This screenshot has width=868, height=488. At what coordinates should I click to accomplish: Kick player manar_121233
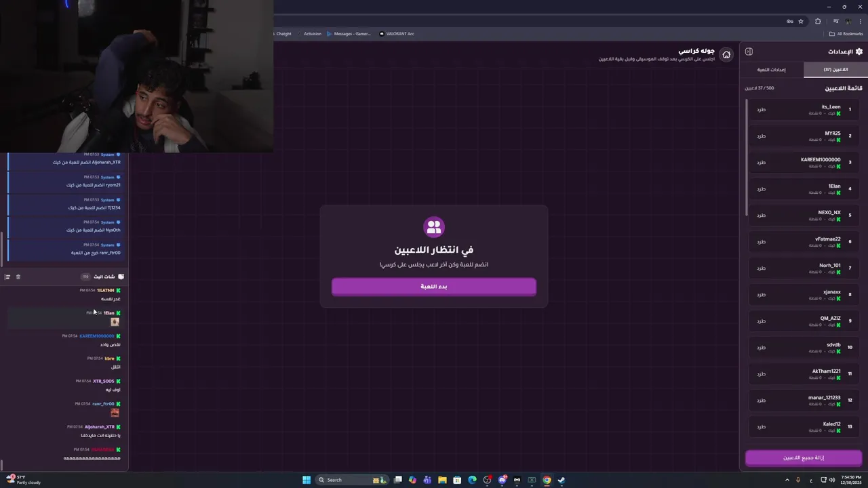(761, 401)
